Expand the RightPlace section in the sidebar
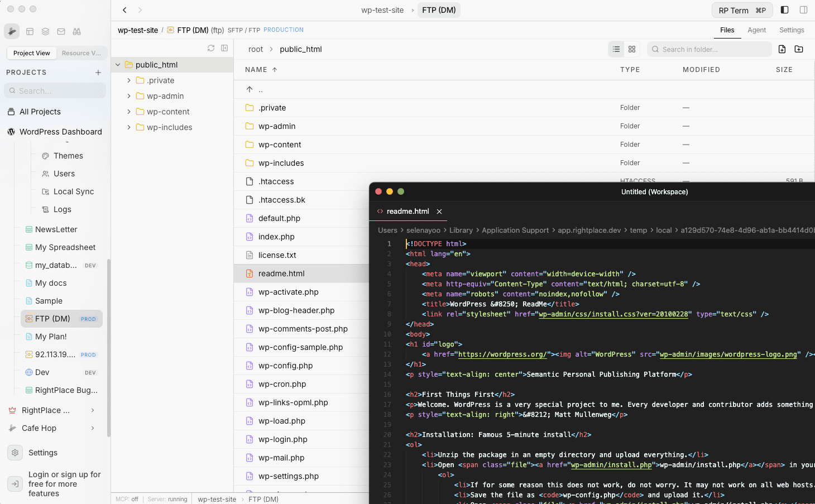This screenshot has height=504, width=815. pyautogui.click(x=93, y=410)
